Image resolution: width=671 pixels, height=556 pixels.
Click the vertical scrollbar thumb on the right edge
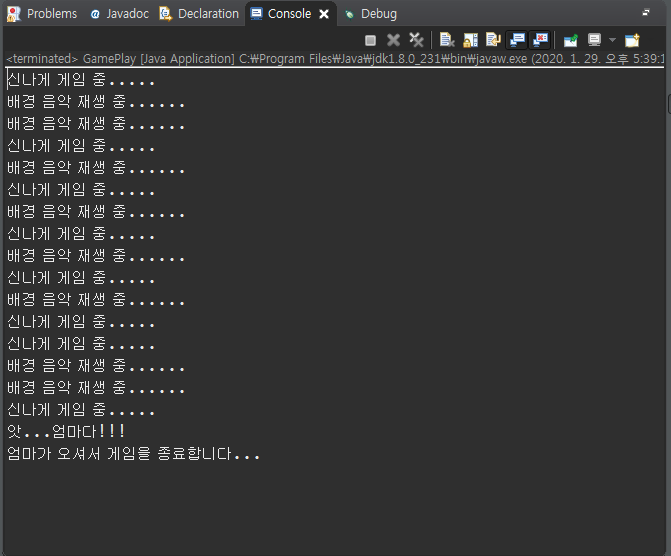coord(669,104)
